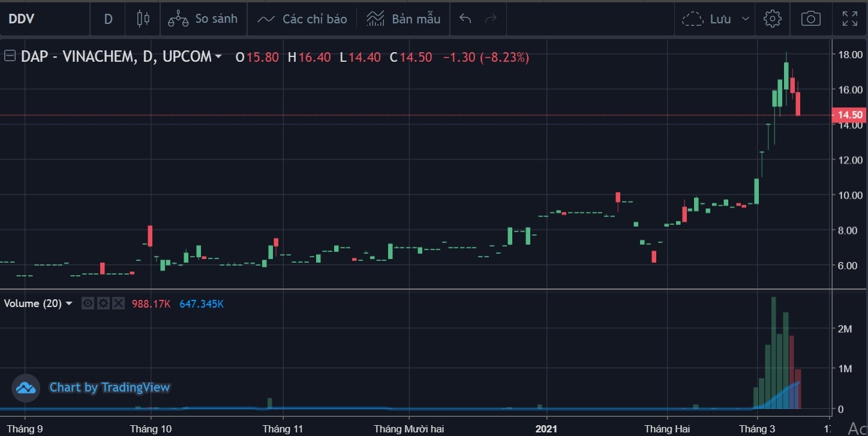Select the 2021 time axis label
This screenshot has height=436, width=868.
[546, 429]
